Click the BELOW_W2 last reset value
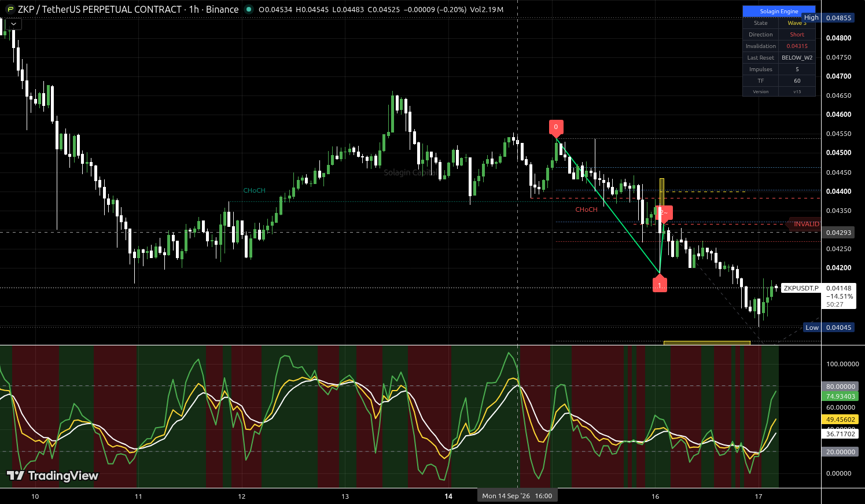865x504 pixels. 797,58
